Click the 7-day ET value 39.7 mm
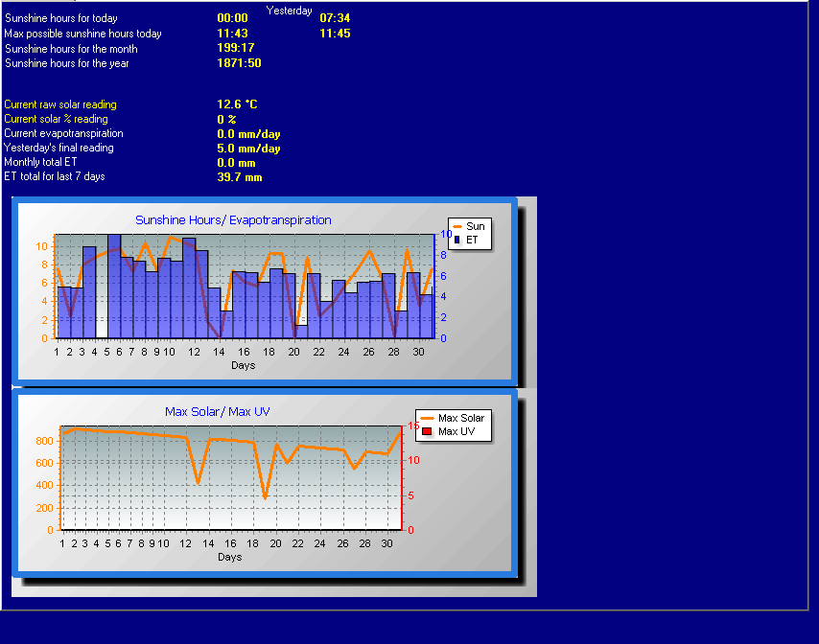Image resolution: width=819 pixels, height=644 pixels. (x=239, y=177)
